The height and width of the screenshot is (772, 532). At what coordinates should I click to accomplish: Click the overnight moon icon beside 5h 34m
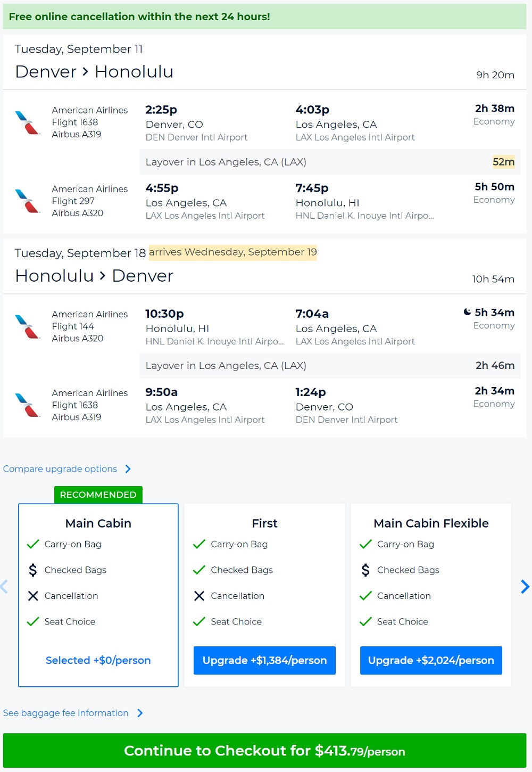(467, 312)
